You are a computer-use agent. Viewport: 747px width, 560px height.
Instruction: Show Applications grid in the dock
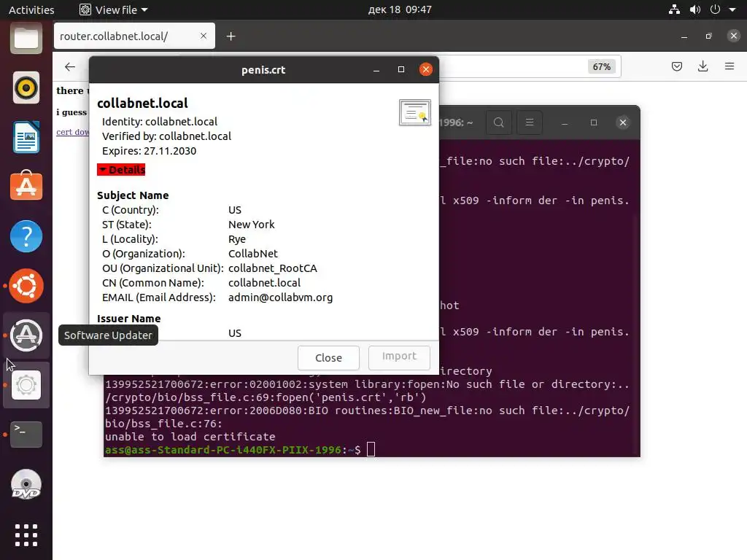pos(26,535)
